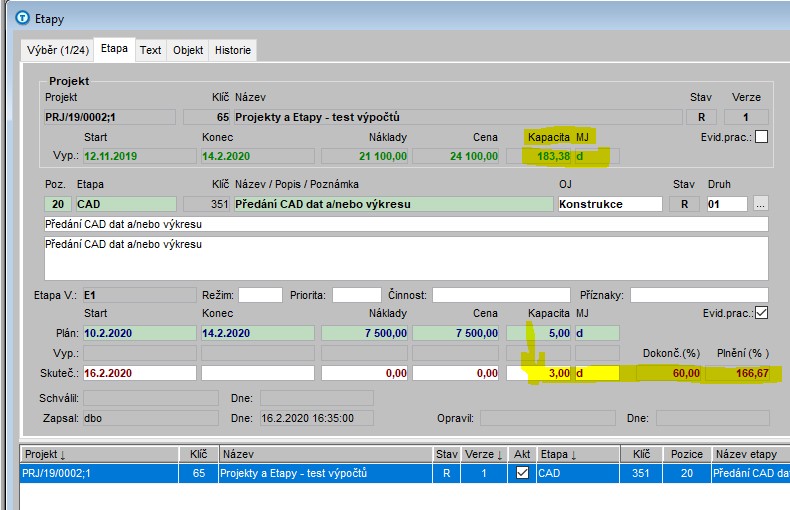Click grid cell 351 in the Klíč column
This screenshot has width=790, height=510.
coord(641,473)
